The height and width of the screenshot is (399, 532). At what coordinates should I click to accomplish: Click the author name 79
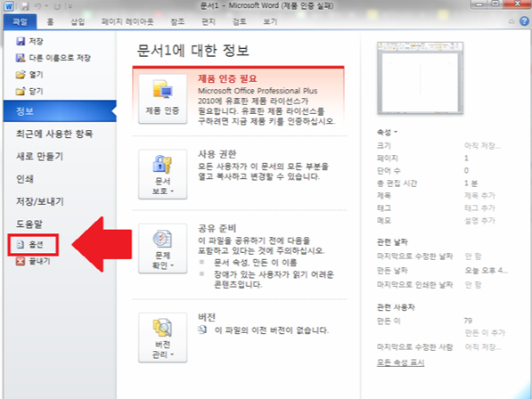(x=468, y=321)
